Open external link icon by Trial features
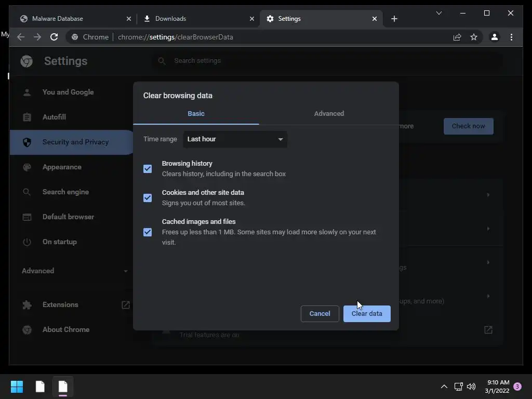Screen dimensions: 532x399 [488, 330]
